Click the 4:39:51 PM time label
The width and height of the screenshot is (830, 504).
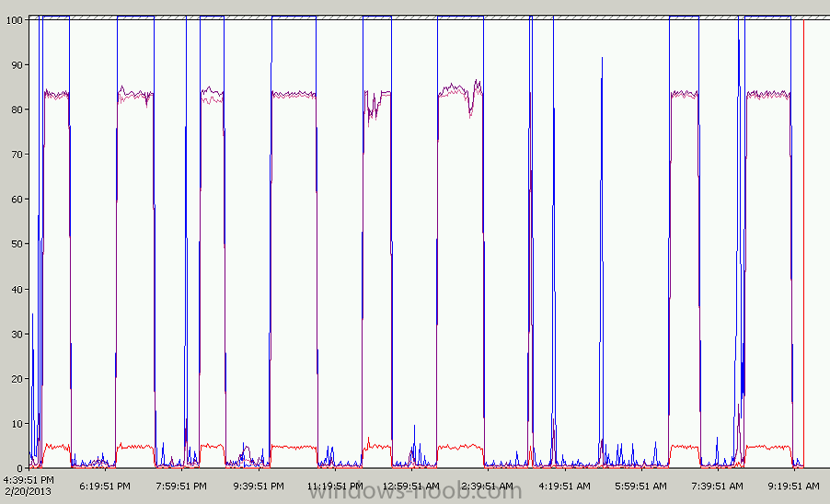coord(29,480)
